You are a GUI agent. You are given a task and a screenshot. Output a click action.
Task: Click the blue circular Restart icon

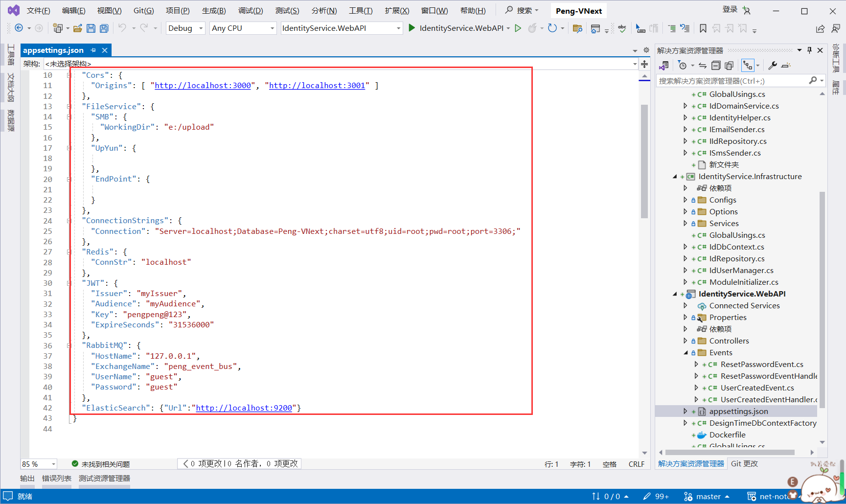point(552,28)
